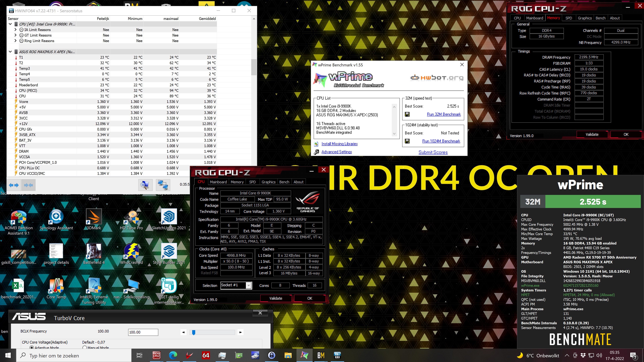The height and width of the screenshot is (362, 644).
Task: Click Advanced Settings link in wPrime
Action: point(336,152)
